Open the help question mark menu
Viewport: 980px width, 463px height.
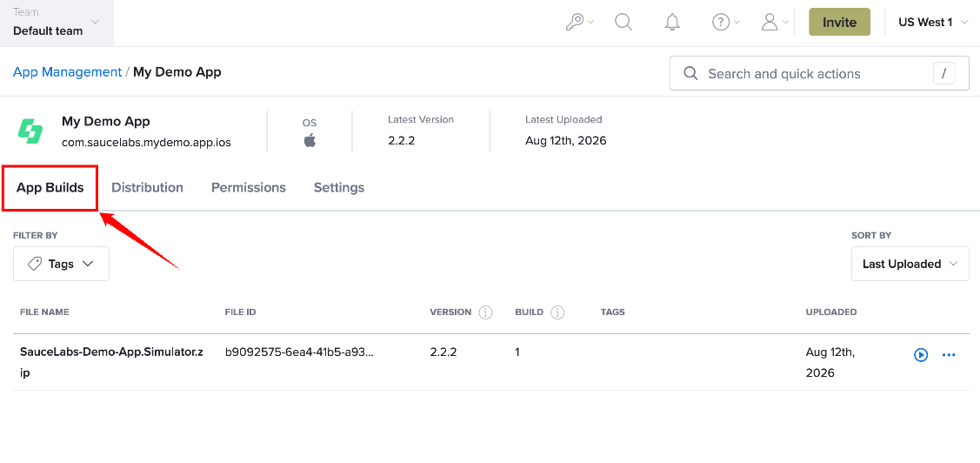pyautogui.click(x=725, y=23)
